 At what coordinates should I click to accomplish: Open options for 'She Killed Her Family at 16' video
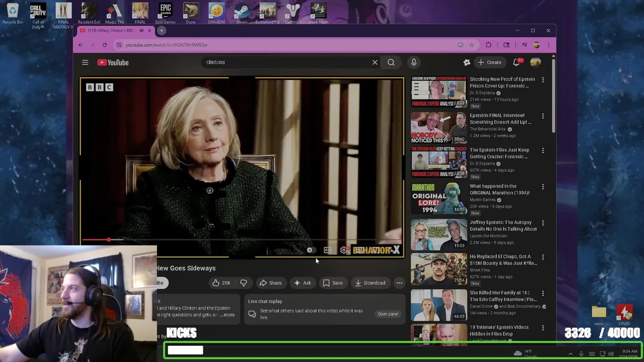point(543,293)
